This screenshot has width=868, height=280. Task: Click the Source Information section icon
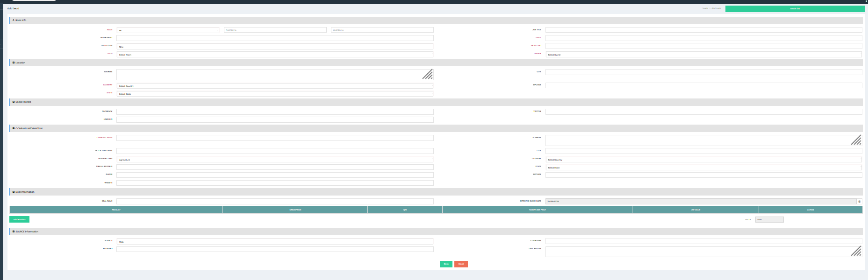pos(14,231)
